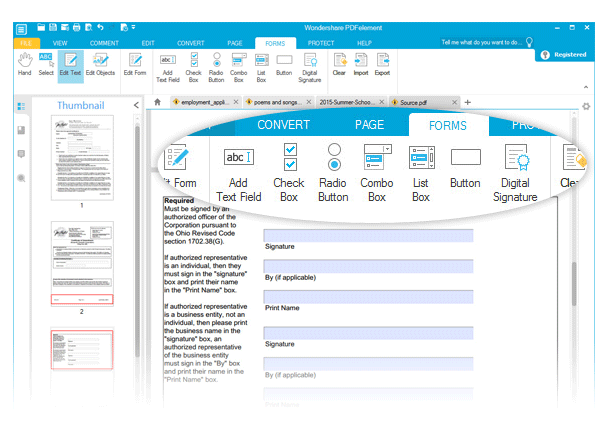Click the Import form data icon
The image size is (600, 448).
[x=361, y=64]
